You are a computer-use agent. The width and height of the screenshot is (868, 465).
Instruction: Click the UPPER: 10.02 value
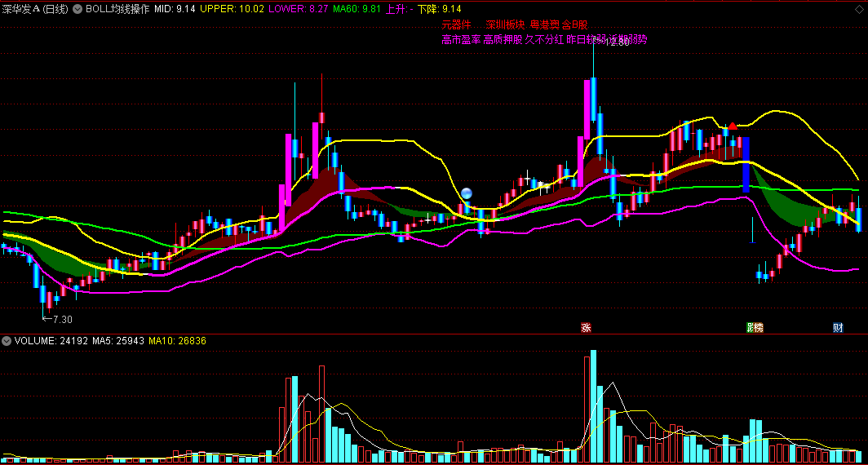pyautogui.click(x=232, y=9)
